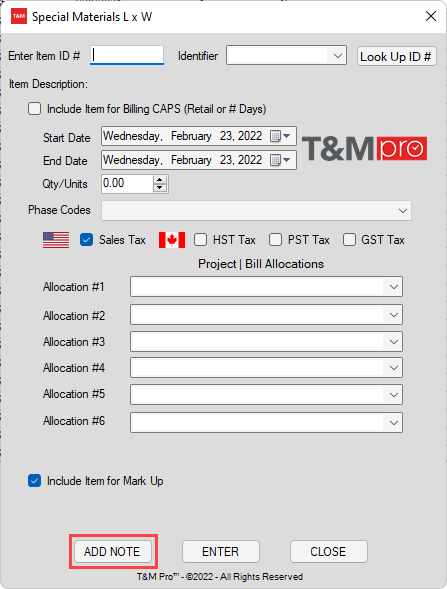Decrease Qty/Units with the down arrow

160,188
